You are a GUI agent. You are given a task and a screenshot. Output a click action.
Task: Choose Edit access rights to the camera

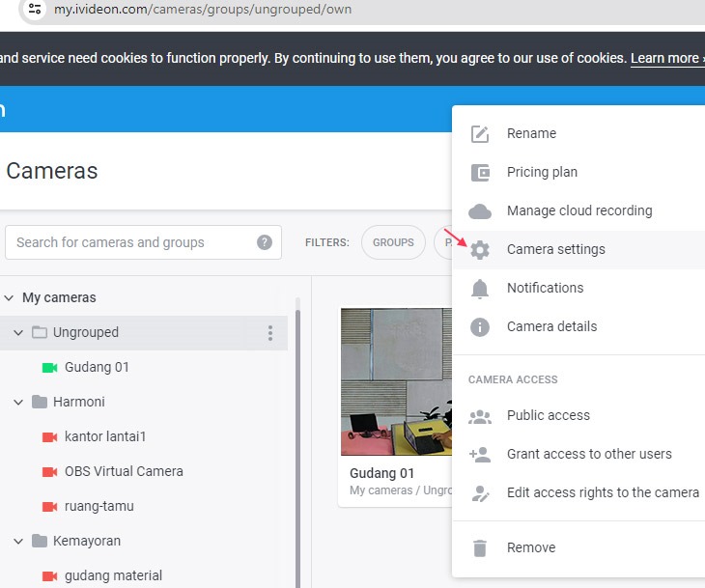pyautogui.click(x=578, y=493)
